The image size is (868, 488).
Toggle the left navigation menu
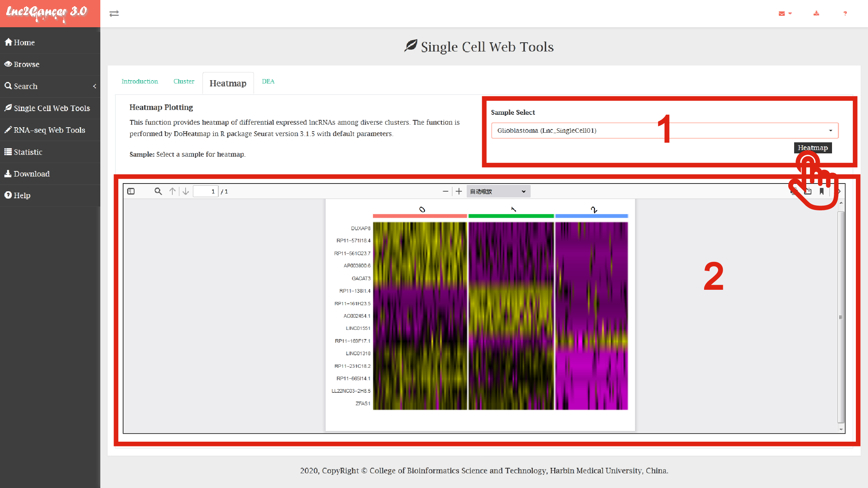[114, 14]
